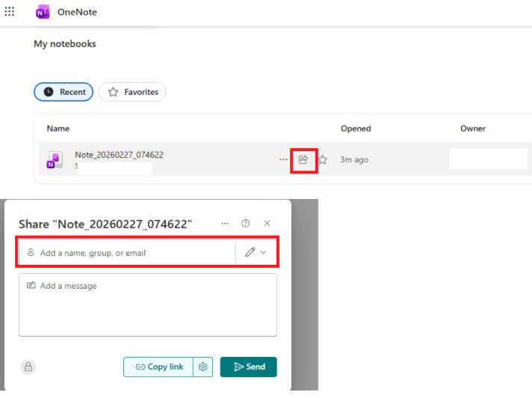The image size is (532, 398).
Task: Click the Share dialog title text
Action: click(105, 224)
